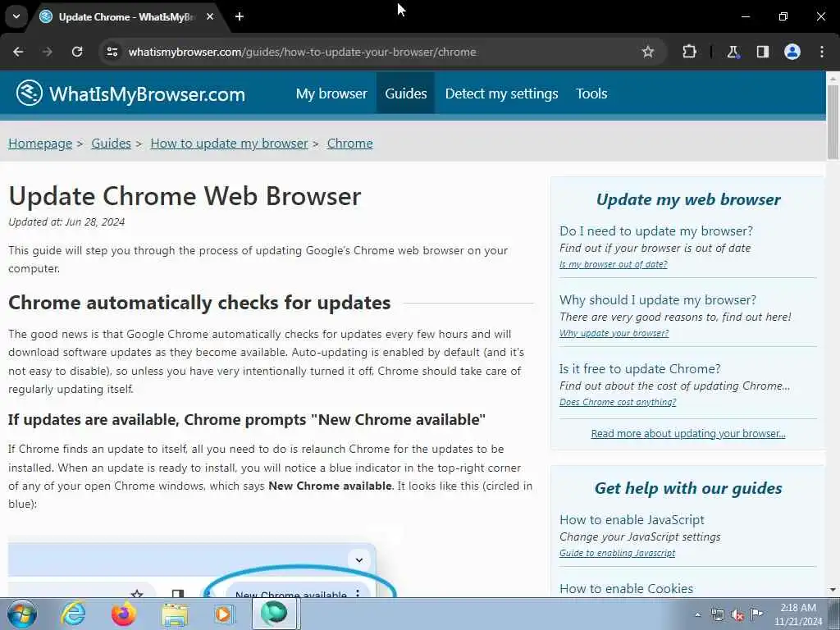Launch Firefox from the taskbar

pyautogui.click(x=123, y=614)
